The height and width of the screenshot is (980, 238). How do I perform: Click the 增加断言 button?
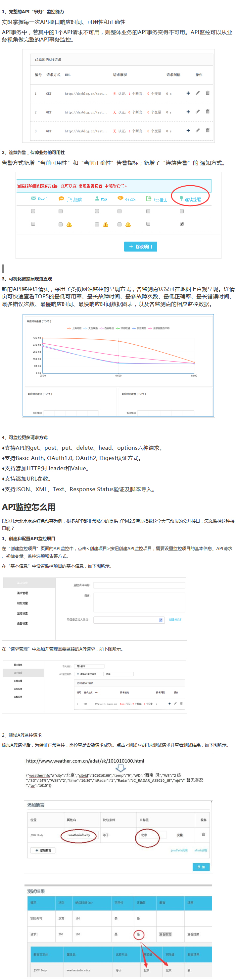43,850
